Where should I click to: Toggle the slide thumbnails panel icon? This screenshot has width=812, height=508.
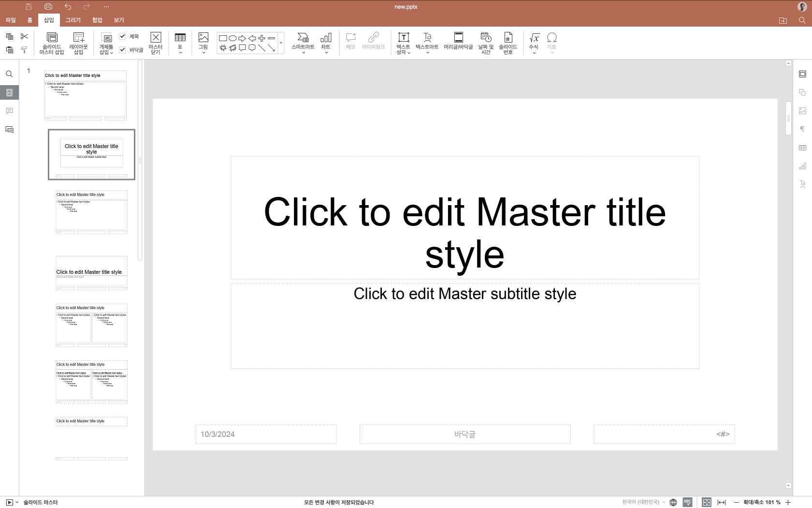(9, 92)
